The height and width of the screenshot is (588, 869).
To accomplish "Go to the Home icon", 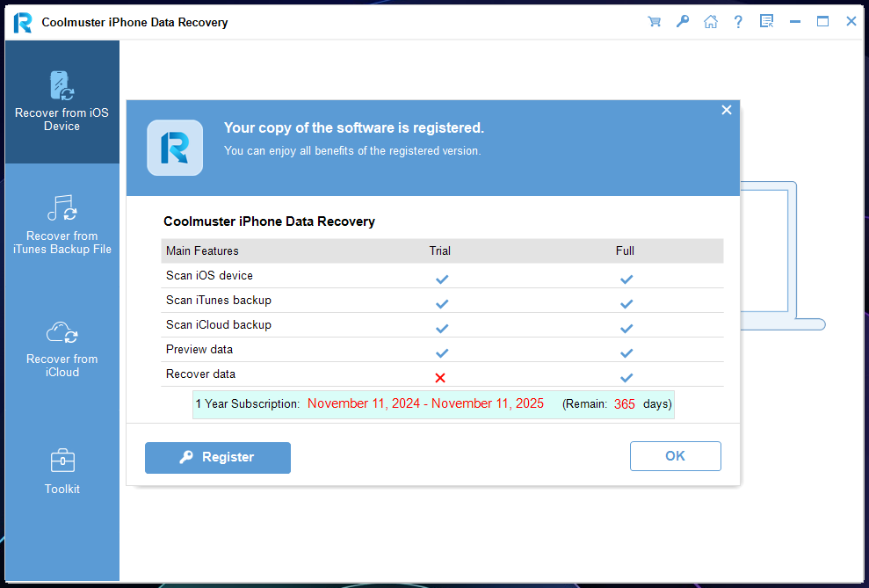I will pos(710,22).
